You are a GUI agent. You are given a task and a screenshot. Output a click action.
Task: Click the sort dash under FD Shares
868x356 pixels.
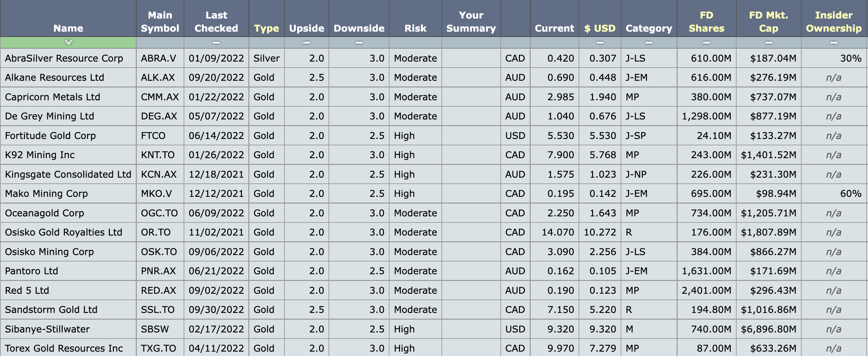click(x=706, y=43)
